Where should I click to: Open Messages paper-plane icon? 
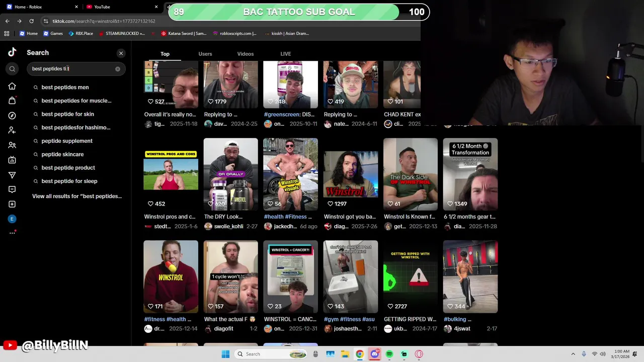tap(12, 174)
